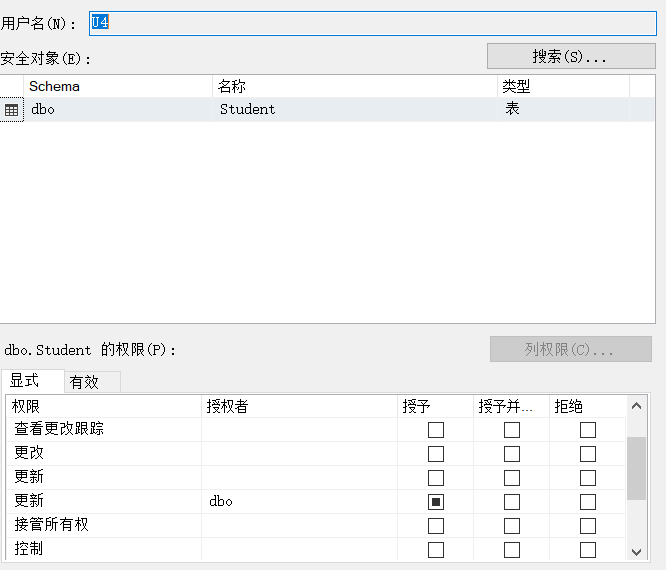Viewport: 666px width, 570px height.
Task: Click the username field containing U4
Action: click(373, 23)
